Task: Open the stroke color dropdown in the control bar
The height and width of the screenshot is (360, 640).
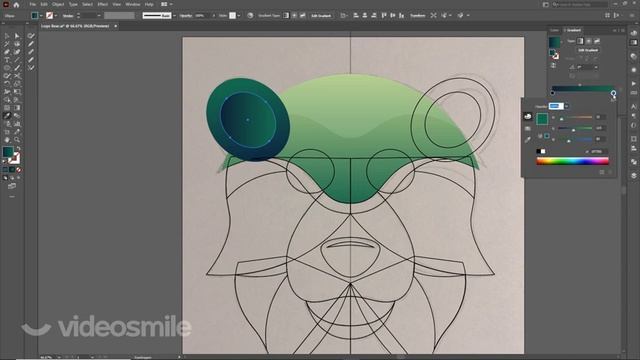Action: click(x=56, y=16)
